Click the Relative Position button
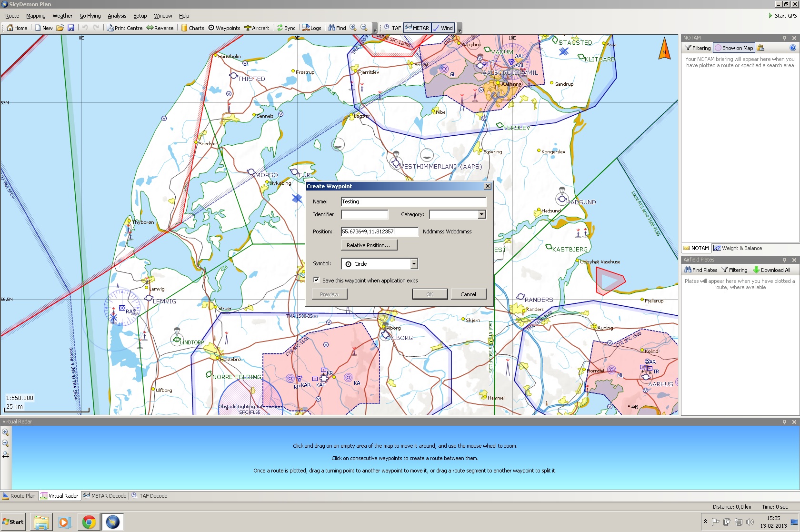The height and width of the screenshot is (532, 800). pos(369,245)
